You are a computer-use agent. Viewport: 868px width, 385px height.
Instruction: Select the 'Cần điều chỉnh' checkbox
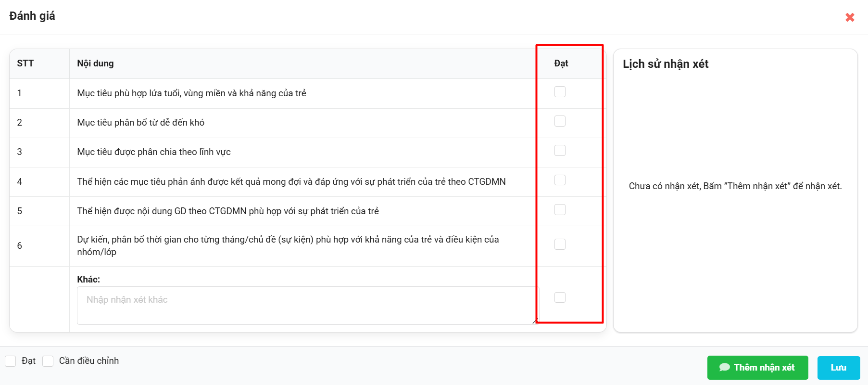pos(48,361)
